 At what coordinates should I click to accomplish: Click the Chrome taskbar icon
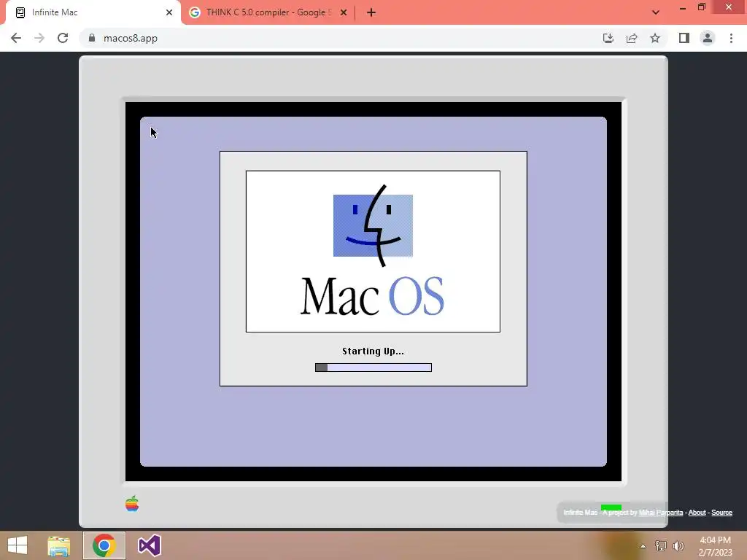(104, 545)
